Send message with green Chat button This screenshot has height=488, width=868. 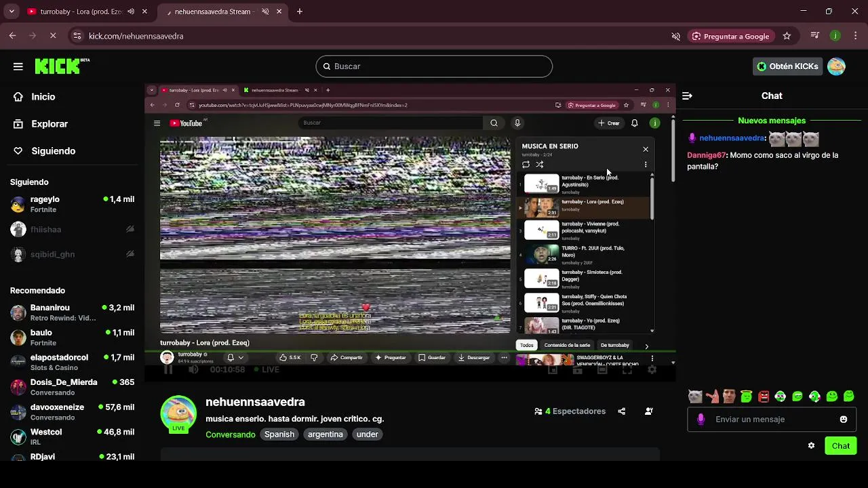point(841,446)
